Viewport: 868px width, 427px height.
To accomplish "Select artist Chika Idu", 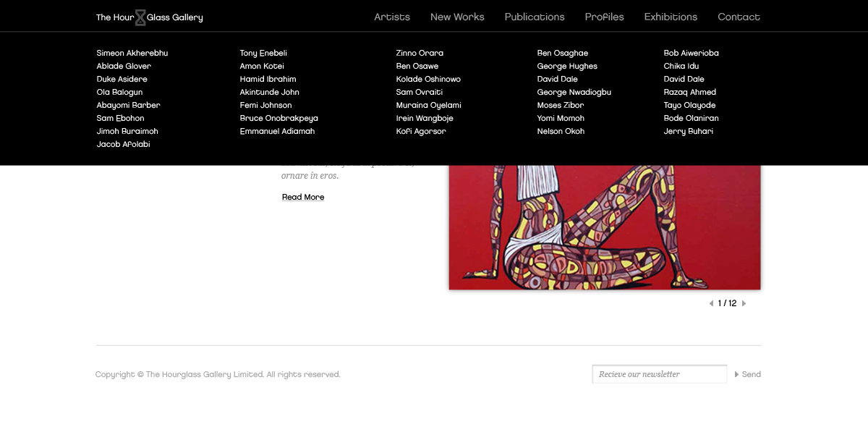I will point(681,66).
